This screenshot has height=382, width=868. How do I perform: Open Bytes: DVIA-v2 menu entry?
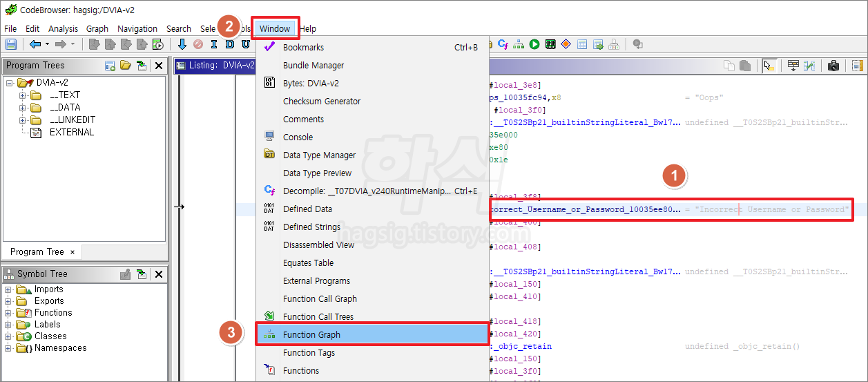coord(372,83)
